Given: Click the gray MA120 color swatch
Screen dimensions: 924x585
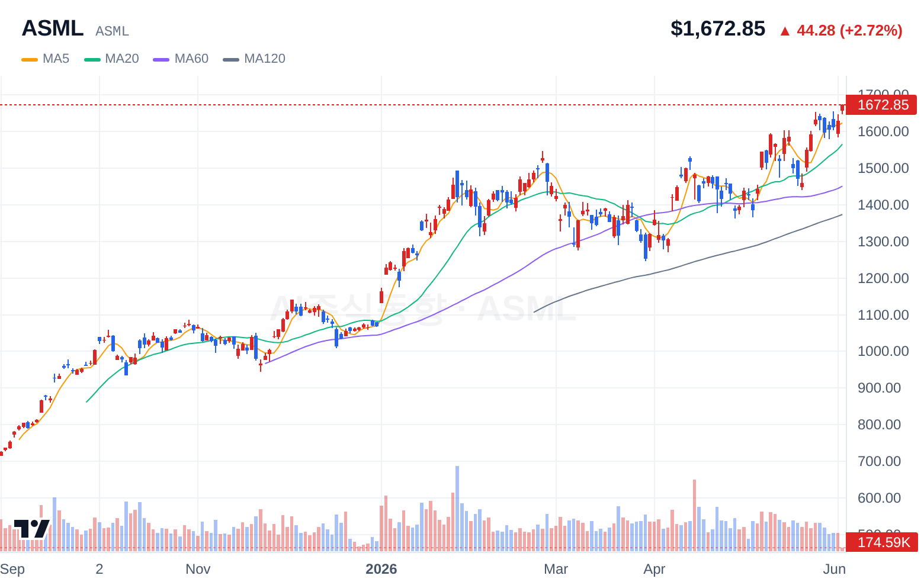Looking at the screenshot, I should [x=231, y=59].
